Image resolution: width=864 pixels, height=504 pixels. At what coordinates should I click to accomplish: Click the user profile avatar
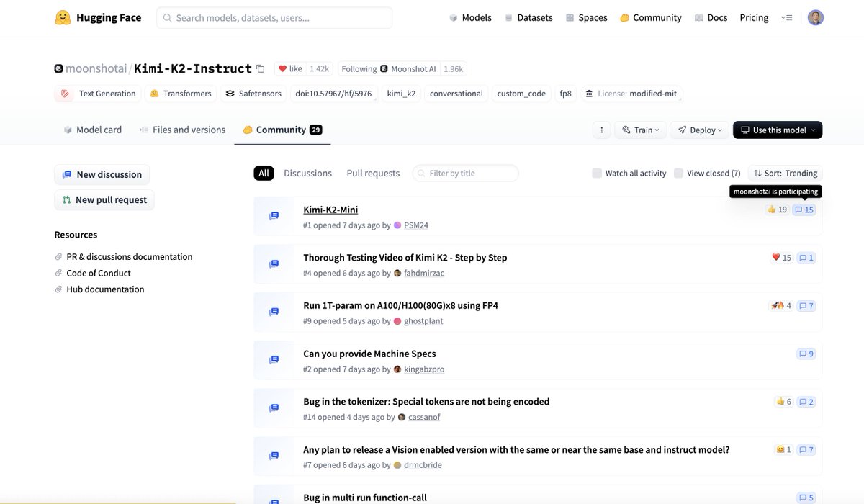(815, 17)
